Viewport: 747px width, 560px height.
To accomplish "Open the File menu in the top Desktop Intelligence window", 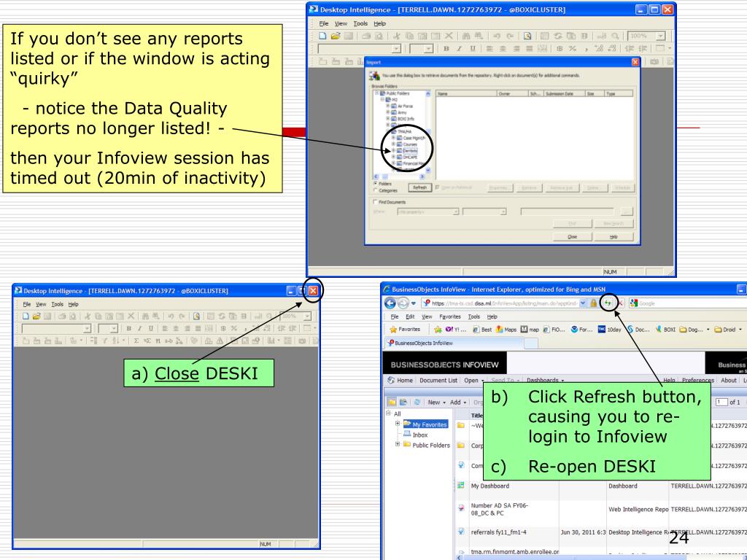I will (x=324, y=23).
